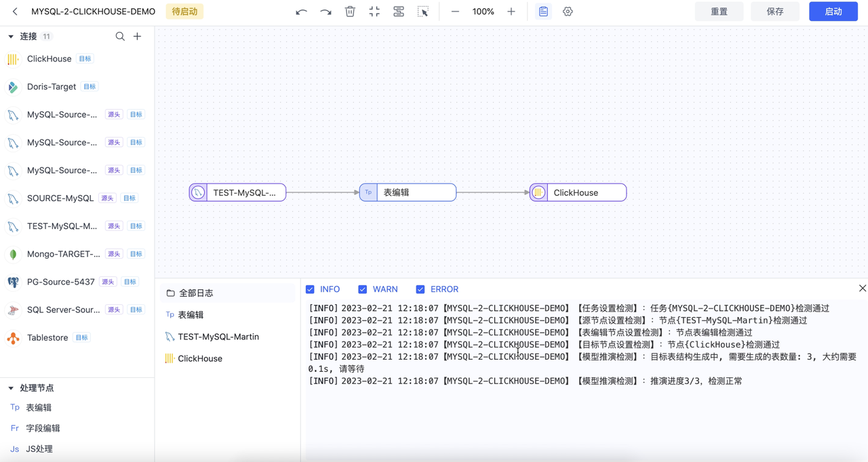Click the fit-to-screen center icon
This screenshot has height=462, width=868.
pos(374,12)
